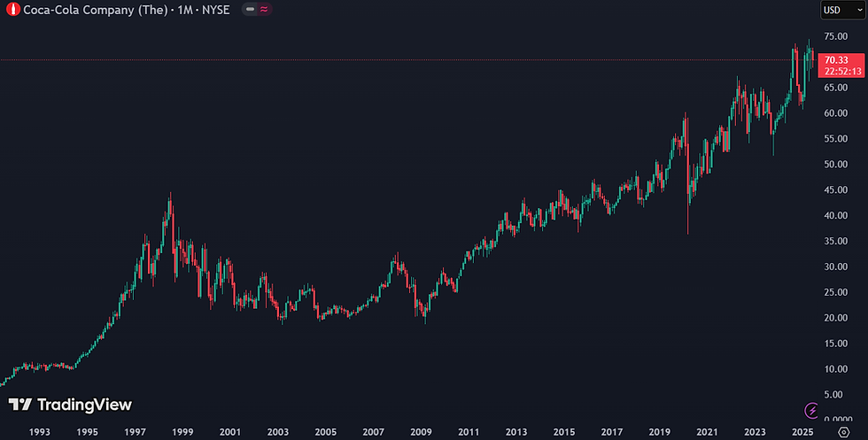Image resolution: width=868 pixels, height=440 pixels.
Task: Click the 1999 year label on time axis
Action: coord(182,432)
